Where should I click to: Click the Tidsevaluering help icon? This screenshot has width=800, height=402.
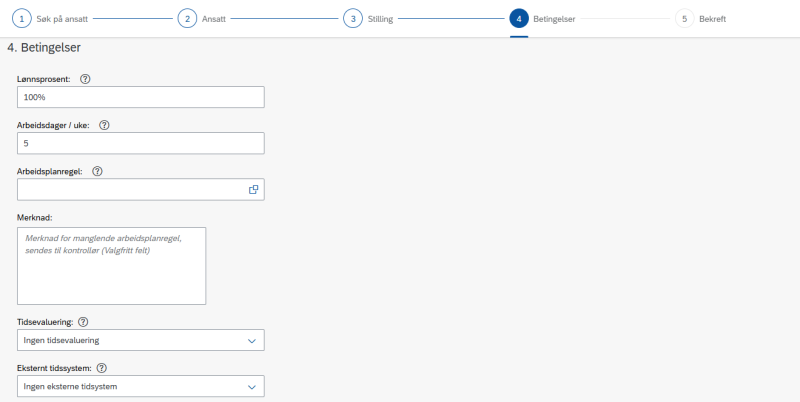click(x=83, y=322)
